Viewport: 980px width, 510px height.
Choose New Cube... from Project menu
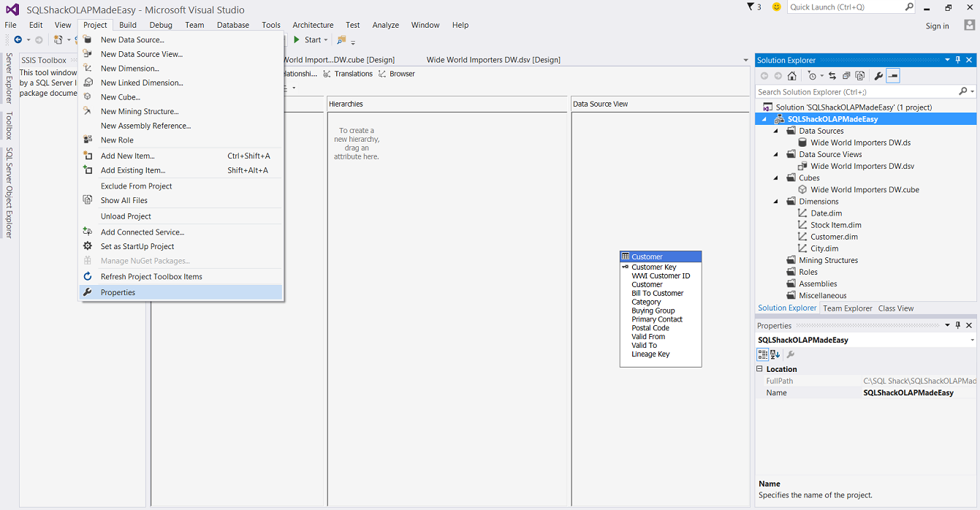coord(120,97)
